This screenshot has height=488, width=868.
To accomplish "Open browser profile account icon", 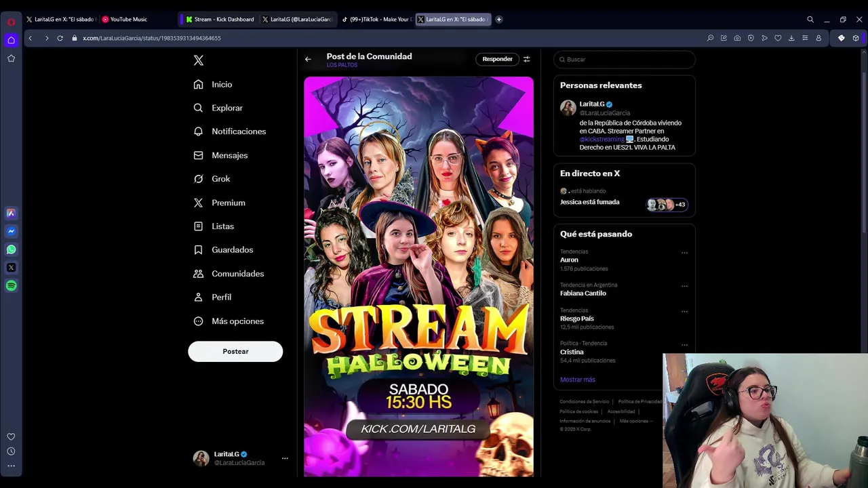I will pos(818,38).
